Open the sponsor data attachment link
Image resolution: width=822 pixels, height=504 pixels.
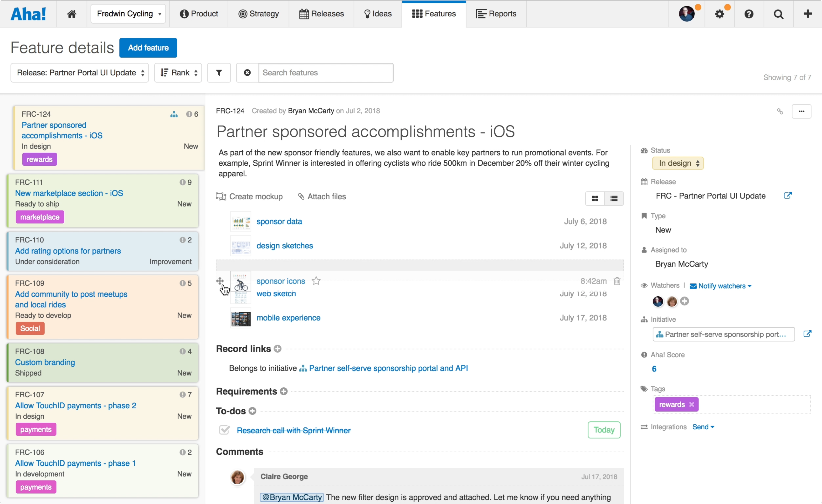[x=279, y=221]
